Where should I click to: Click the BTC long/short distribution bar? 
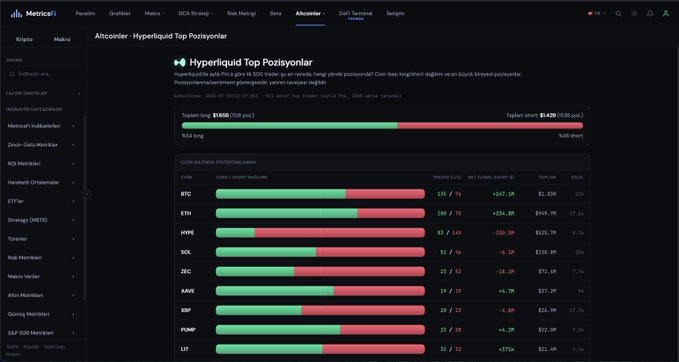point(320,194)
